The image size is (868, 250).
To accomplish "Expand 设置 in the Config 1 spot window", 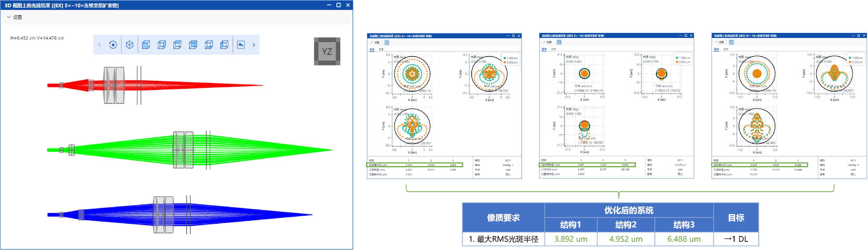I will coord(375,43).
